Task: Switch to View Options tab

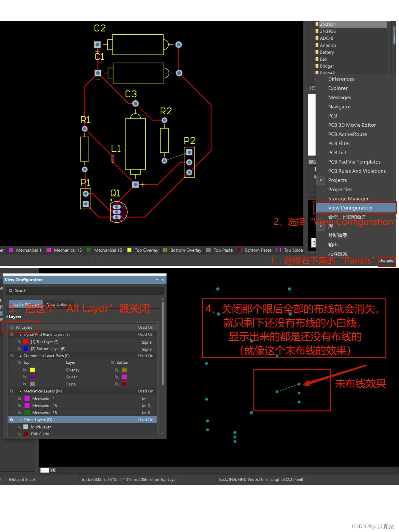Action: [59, 305]
